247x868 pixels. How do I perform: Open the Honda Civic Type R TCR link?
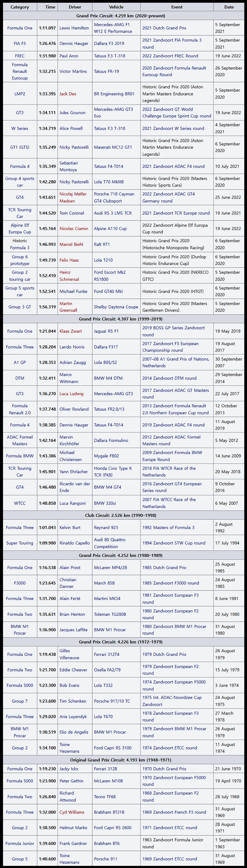click(x=113, y=472)
